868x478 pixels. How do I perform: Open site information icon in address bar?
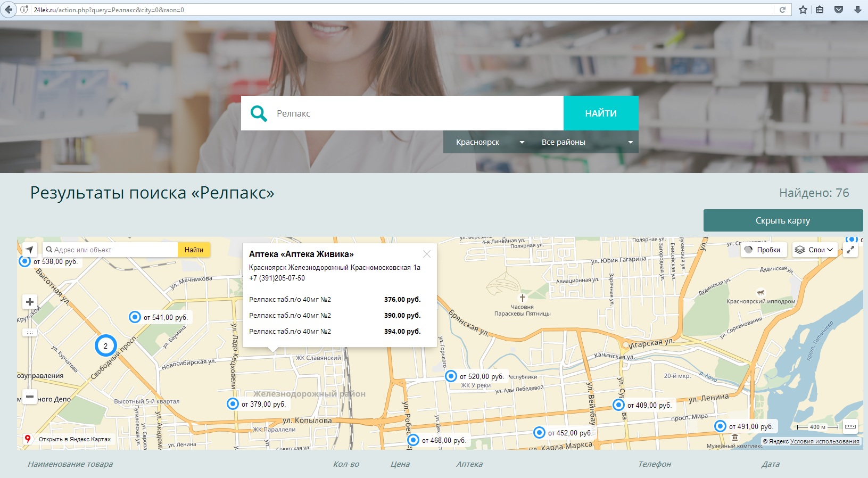pos(24,10)
